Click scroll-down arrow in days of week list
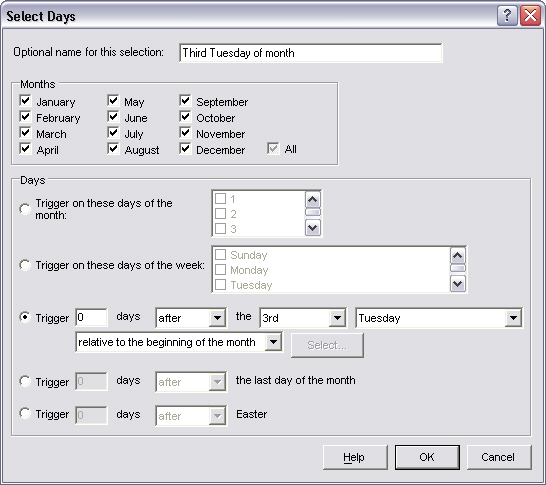The image size is (546, 485). pos(458,283)
